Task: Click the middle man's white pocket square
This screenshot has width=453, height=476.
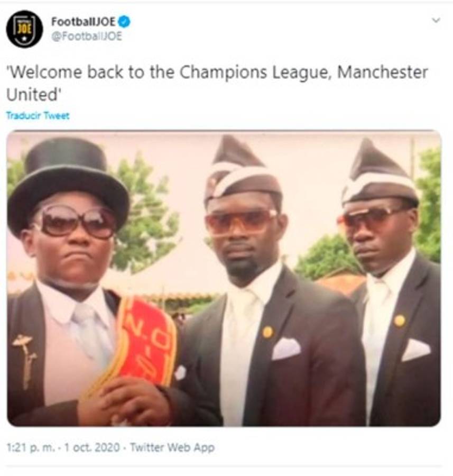Action: tap(286, 348)
